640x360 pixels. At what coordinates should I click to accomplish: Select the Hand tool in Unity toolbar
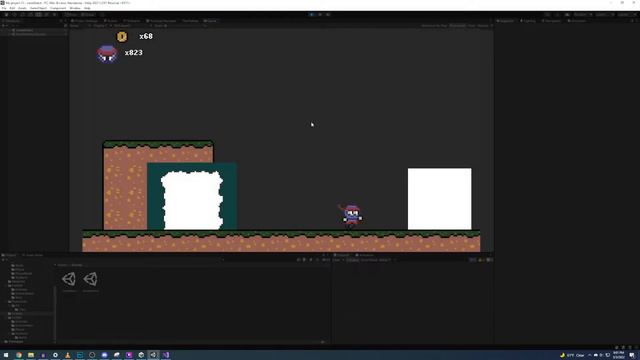tap(6, 14)
